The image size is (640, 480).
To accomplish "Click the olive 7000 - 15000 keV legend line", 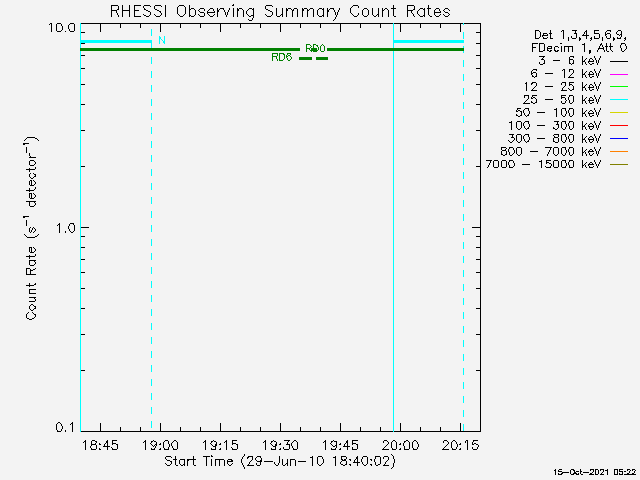I will [x=618, y=164].
